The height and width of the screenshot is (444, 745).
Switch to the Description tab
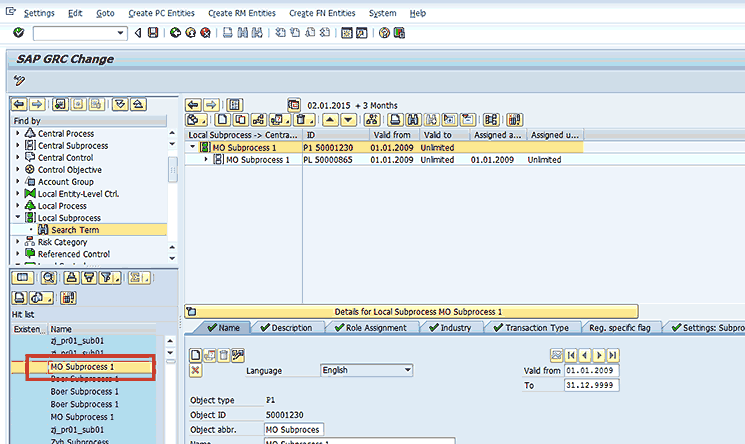[286, 328]
